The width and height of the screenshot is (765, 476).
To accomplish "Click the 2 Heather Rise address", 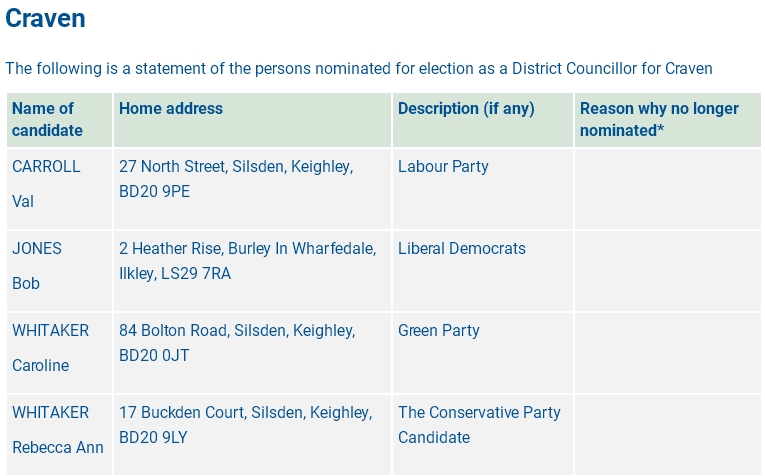I will coord(247,260).
